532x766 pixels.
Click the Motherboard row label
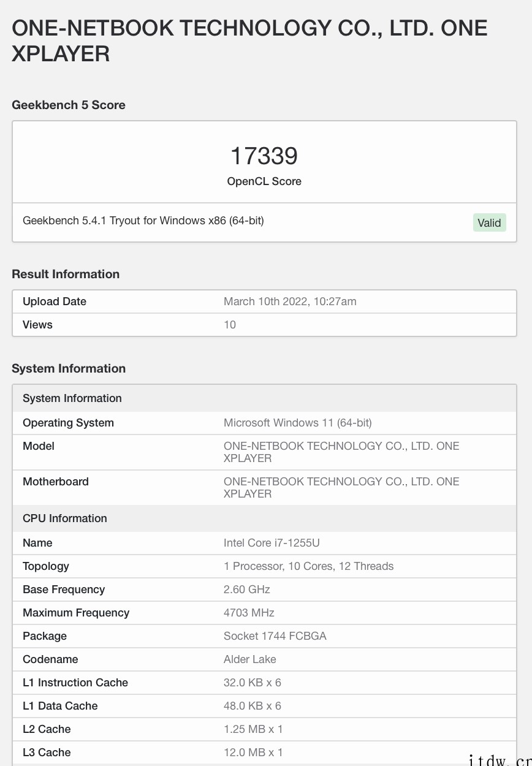[56, 482]
